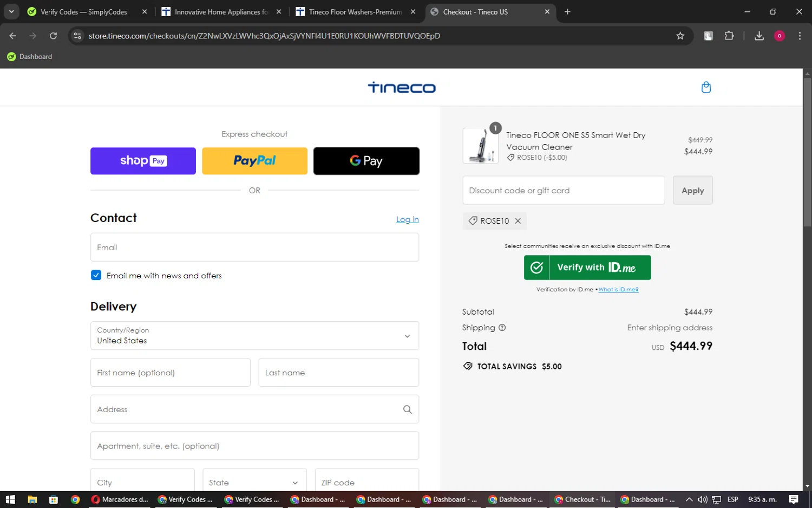The height and width of the screenshot is (508, 812).
Task: Switch to the Verify Codes — SimplyCodes tab
Action: coord(83,12)
